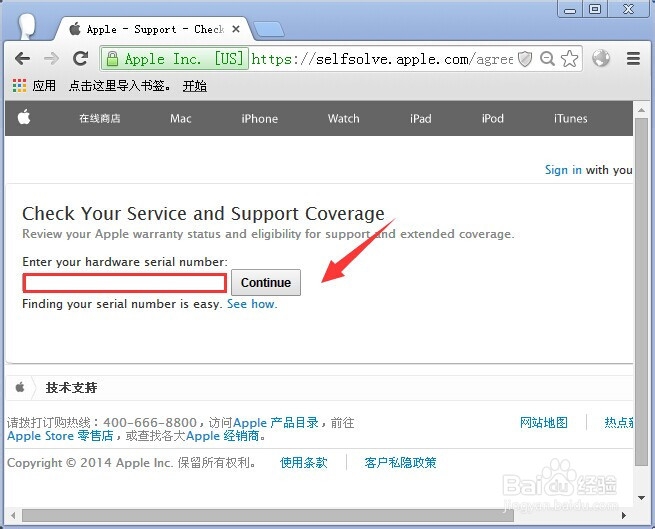Open the Apple Store 零售店 link
This screenshot has height=529, width=655.
point(60,436)
